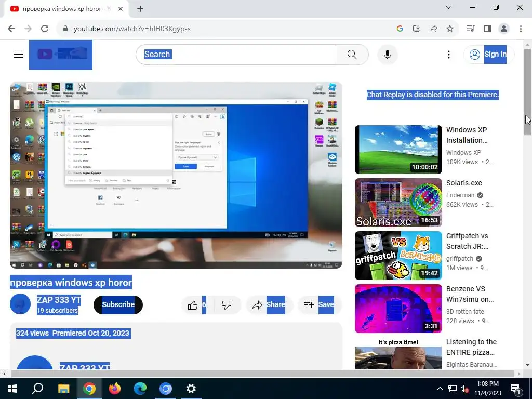
Task: Click the install app icon in address bar
Action: 416,29
